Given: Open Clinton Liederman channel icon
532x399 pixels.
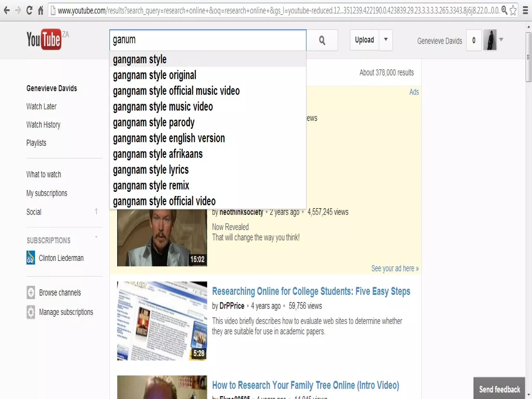Looking at the screenshot, I should pos(31,258).
